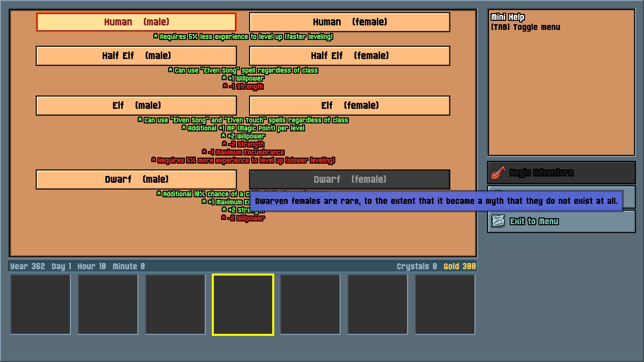This screenshot has width=644, height=362.
Task: Select Human (male) race option
Action: (x=136, y=22)
